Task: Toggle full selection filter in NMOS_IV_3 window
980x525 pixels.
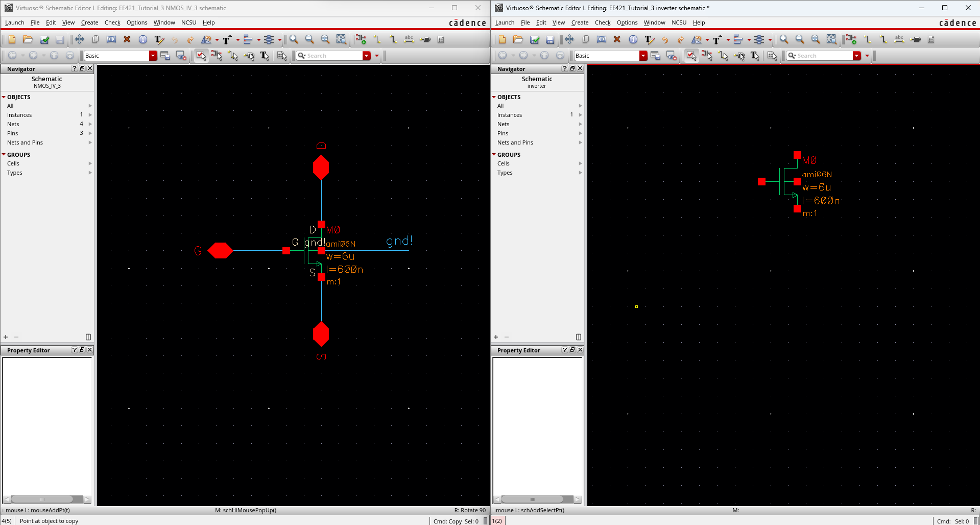Action: (201, 56)
